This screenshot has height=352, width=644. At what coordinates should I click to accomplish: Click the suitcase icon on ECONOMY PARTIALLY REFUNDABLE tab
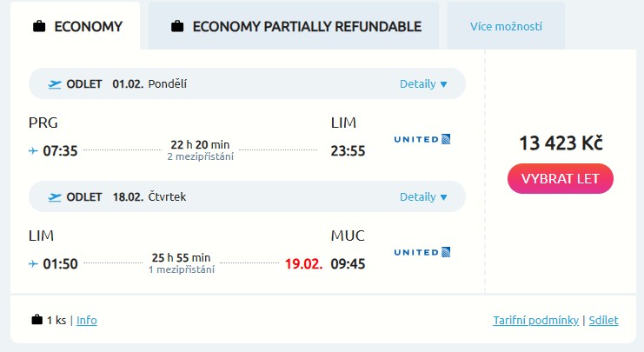tap(177, 26)
